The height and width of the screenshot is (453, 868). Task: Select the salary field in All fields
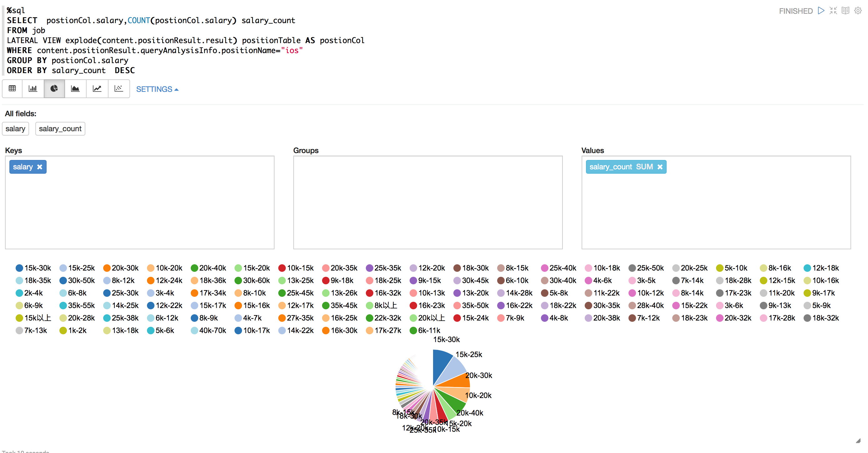pyautogui.click(x=16, y=129)
